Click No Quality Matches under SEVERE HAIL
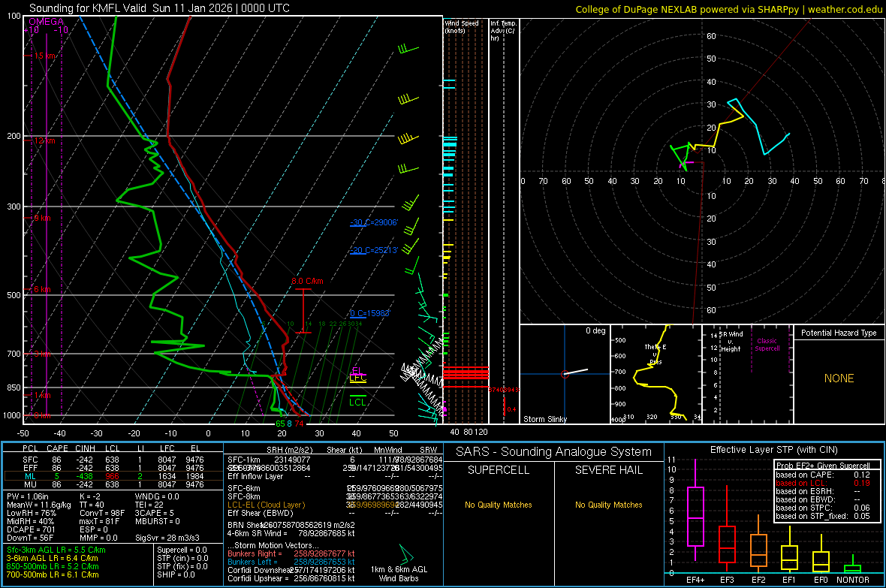Image resolution: width=886 pixels, height=588 pixels. pyautogui.click(x=608, y=505)
